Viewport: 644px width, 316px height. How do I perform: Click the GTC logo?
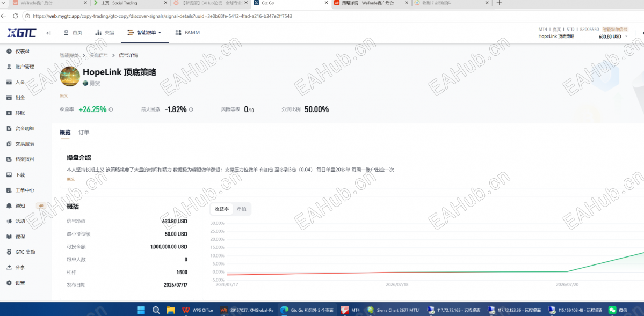click(22, 32)
